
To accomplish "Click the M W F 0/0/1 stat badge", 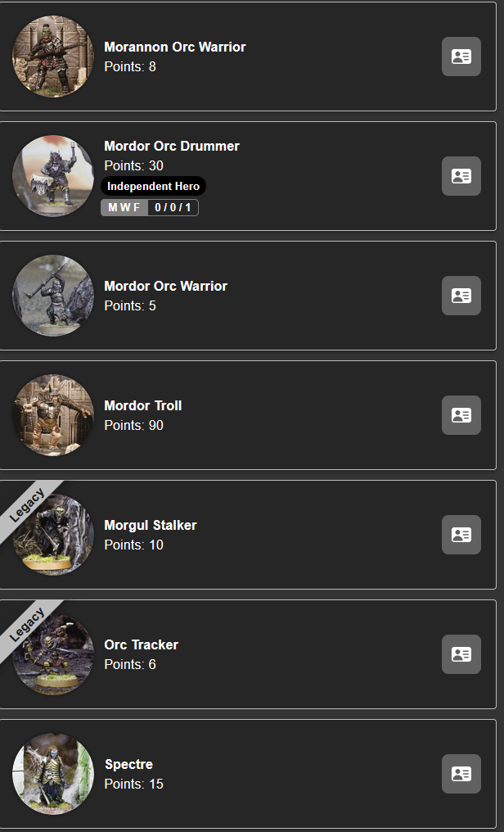I will 150,207.
